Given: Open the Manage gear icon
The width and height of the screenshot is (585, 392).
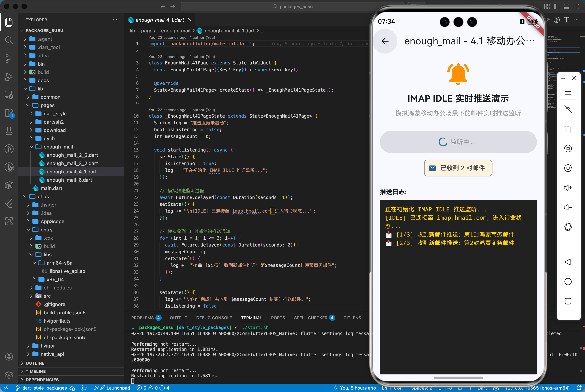Looking at the screenshot, I should [x=9, y=374].
